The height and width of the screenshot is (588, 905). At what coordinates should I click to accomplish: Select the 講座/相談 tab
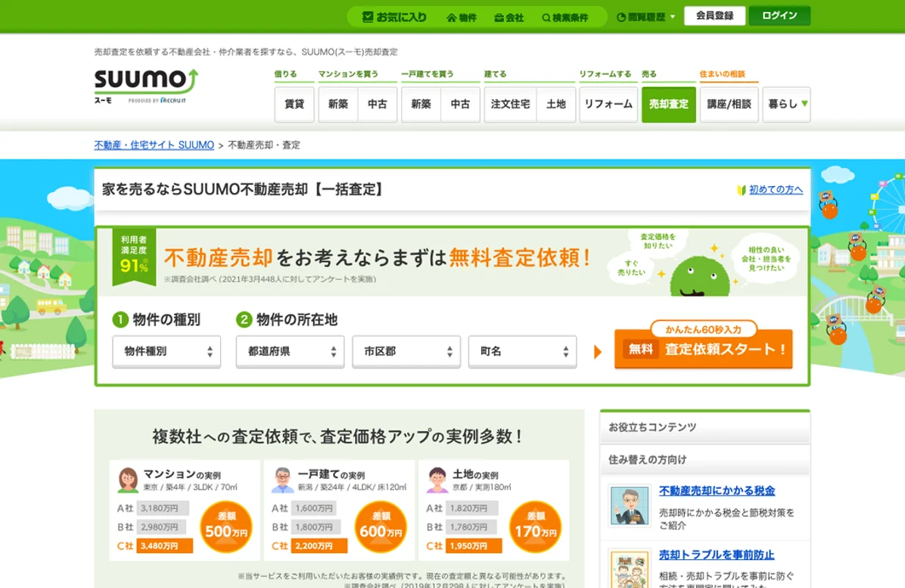coord(729,104)
